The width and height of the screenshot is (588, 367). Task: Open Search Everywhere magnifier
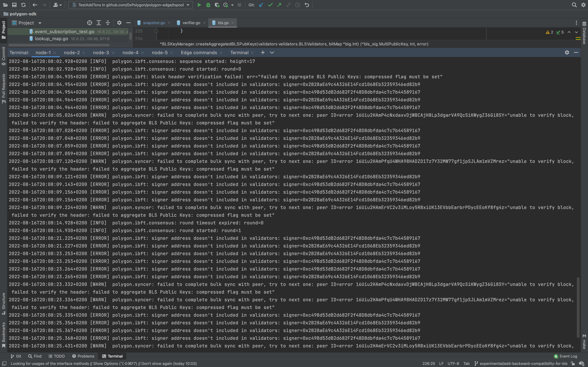pyautogui.click(x=574, y=5)
